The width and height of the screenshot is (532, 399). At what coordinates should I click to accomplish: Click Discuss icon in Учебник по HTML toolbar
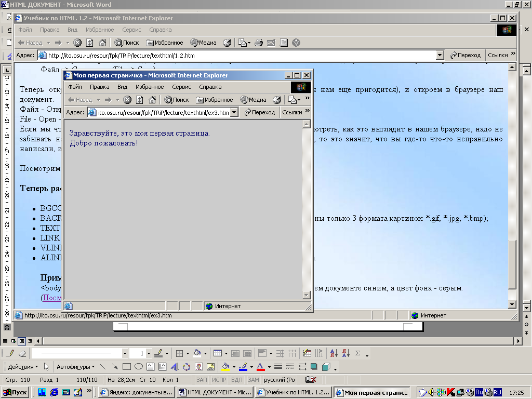coord(284,43)
